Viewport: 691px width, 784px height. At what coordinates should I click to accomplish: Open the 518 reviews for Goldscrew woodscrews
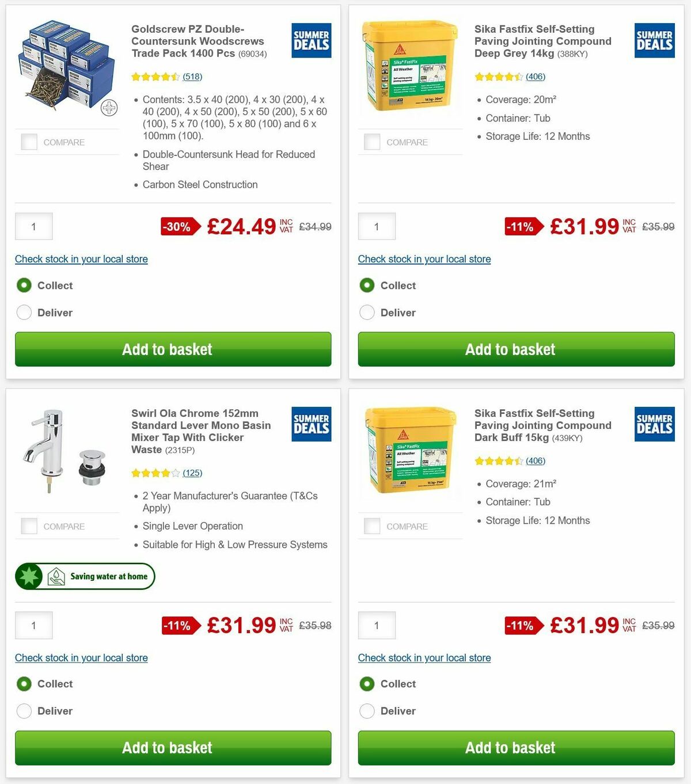pos(191,76)
